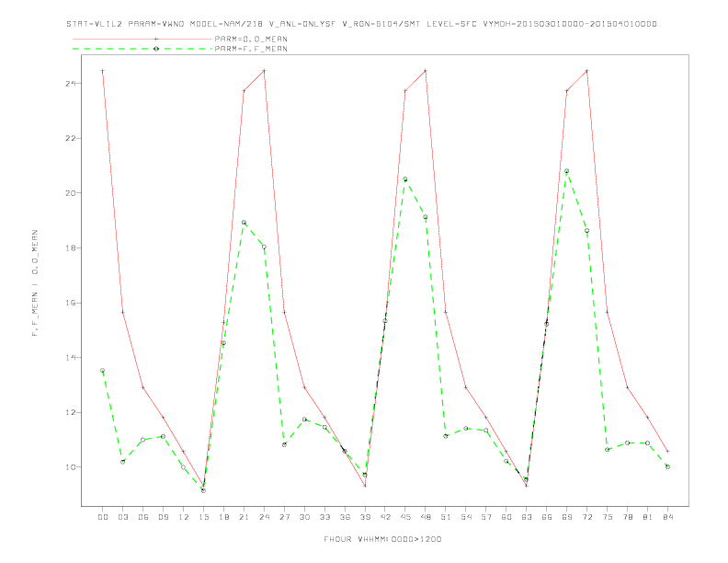
Task: Click x-axis tick label 36
Action: pos(345,517)
